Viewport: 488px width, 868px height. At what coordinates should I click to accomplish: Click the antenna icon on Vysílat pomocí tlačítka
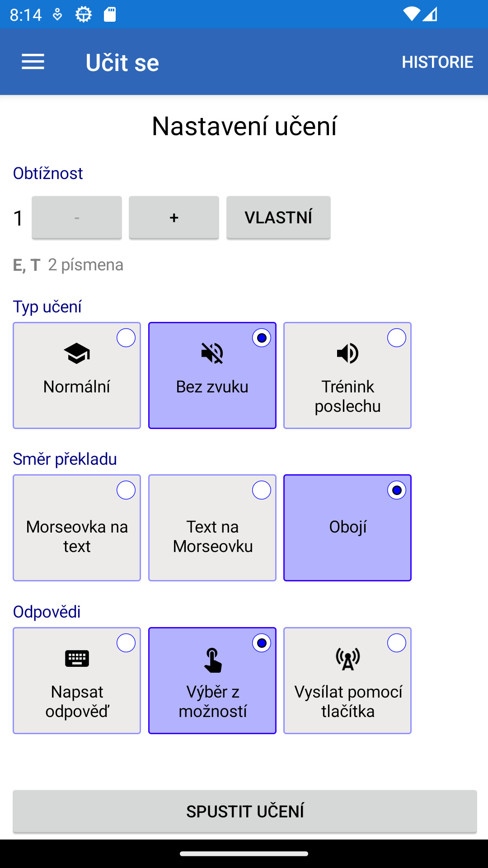click(x=347, y=660)
